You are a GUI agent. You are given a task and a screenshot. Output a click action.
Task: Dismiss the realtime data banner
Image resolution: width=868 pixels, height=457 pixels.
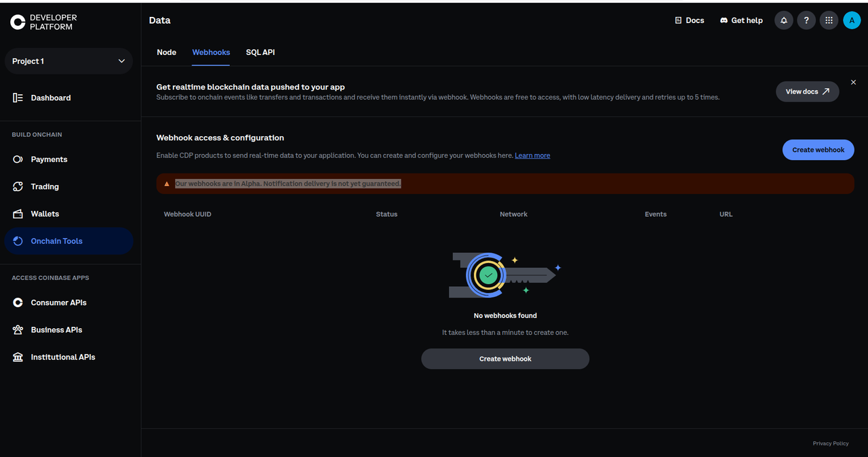tap(853, 82)
